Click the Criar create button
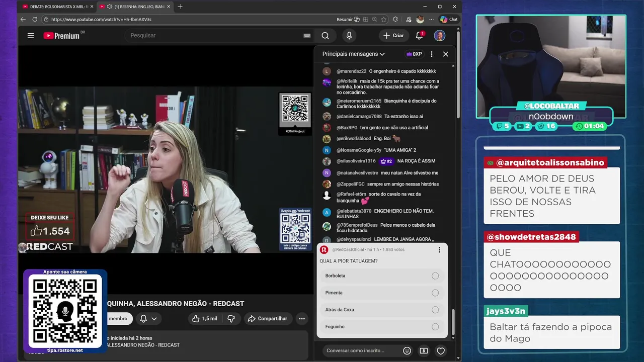Image resolution: width=644 pixels, height=362 pixels. pyautogui.click(x=393, y=36)
